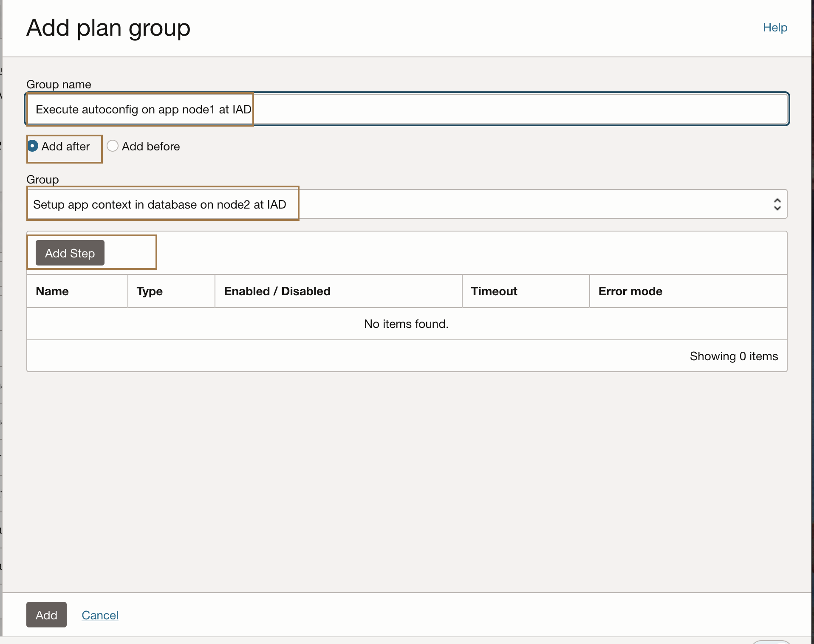Click the Timeout column header
This screenshot has width=814, height=644.
(494, 291)
